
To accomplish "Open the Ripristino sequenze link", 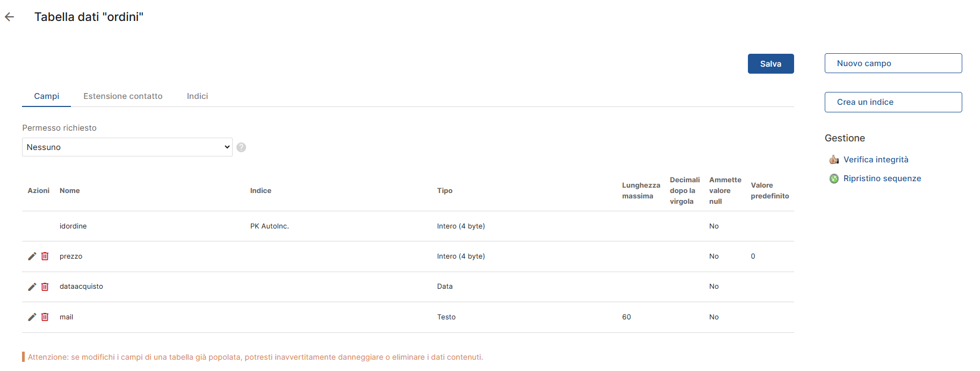I will [882, 179].
